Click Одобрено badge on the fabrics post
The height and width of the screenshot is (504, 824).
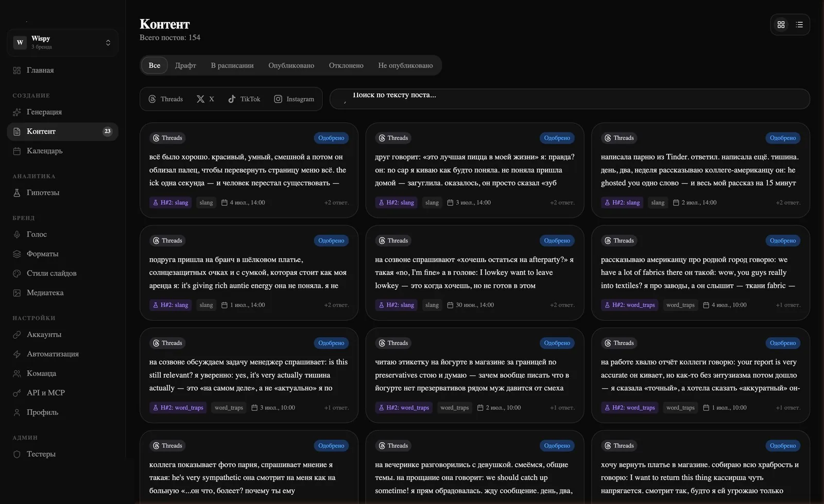click(x=783, y=240)
